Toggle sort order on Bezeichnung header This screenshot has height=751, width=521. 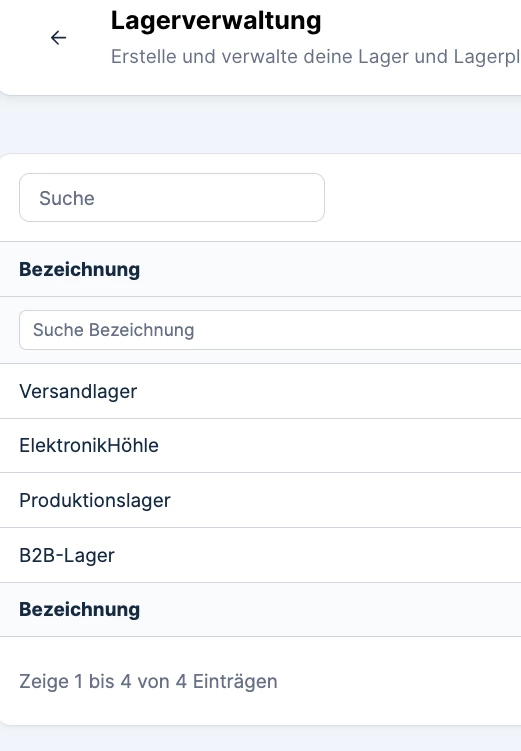click(x=79, y=269)
